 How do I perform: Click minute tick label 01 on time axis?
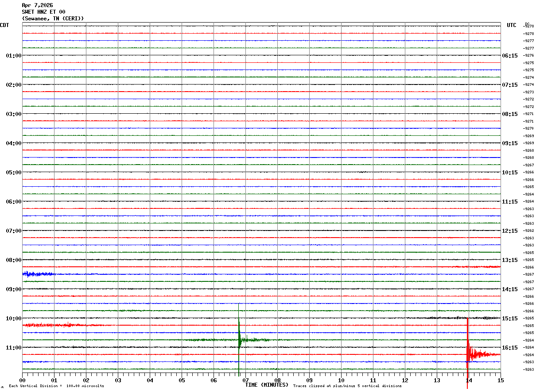point(54,380)
